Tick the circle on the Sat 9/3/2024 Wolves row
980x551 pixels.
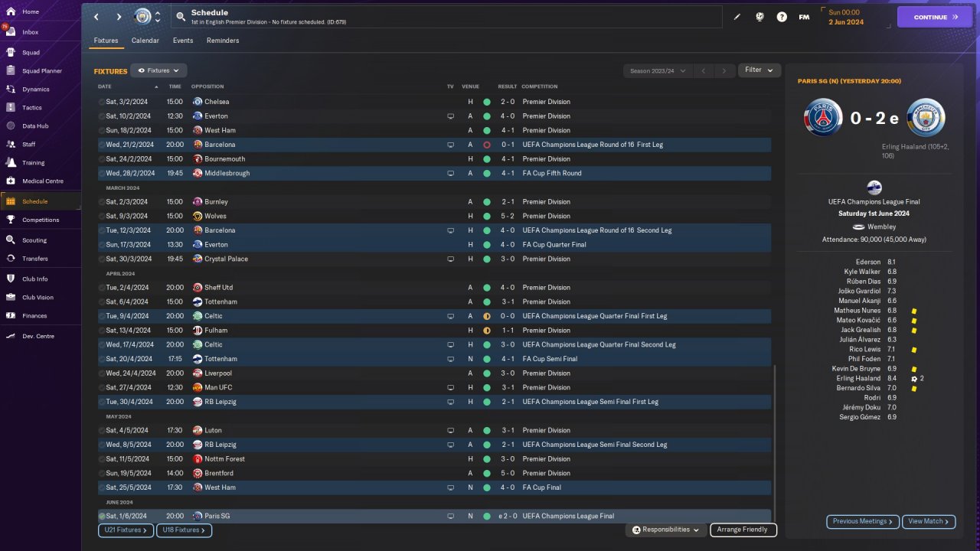(x=102, y=216)
